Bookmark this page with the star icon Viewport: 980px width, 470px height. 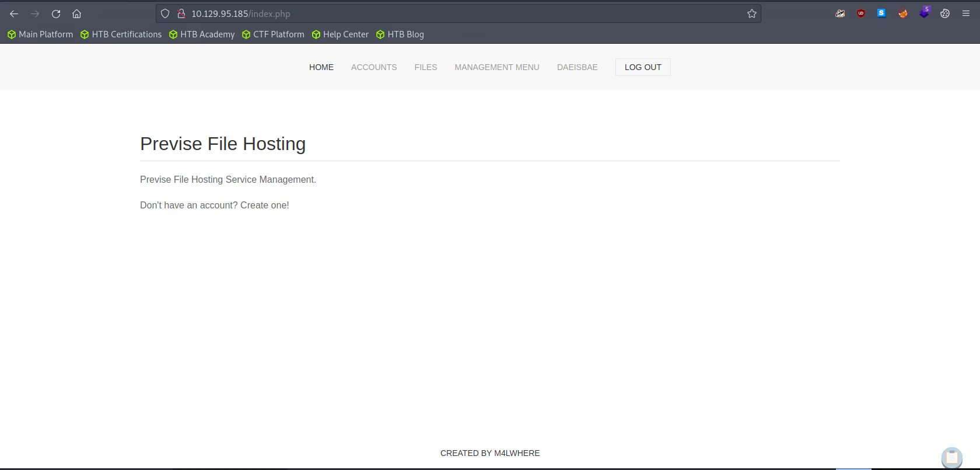tap(752, 13)
